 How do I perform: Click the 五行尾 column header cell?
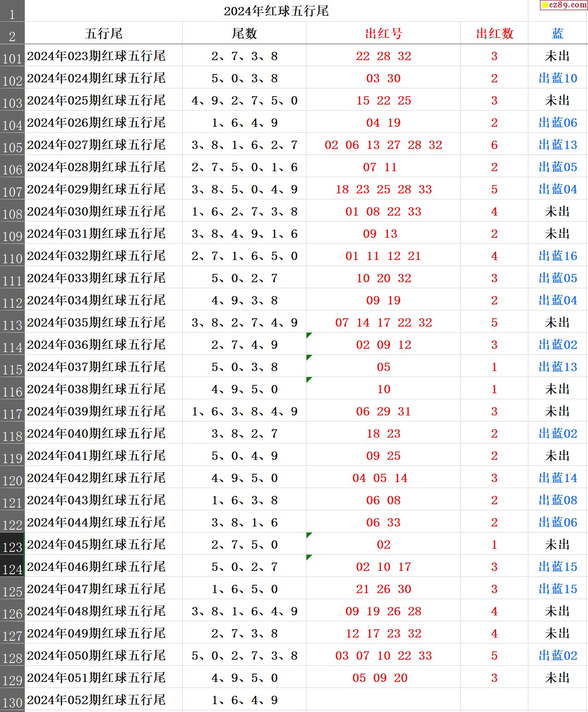(x=104, y=33)
